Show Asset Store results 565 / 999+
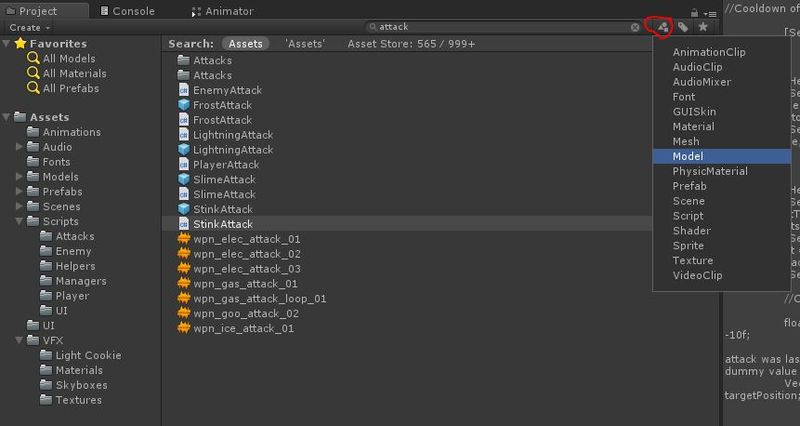Viewport: 800px width, 426px height. coord(411,44)
